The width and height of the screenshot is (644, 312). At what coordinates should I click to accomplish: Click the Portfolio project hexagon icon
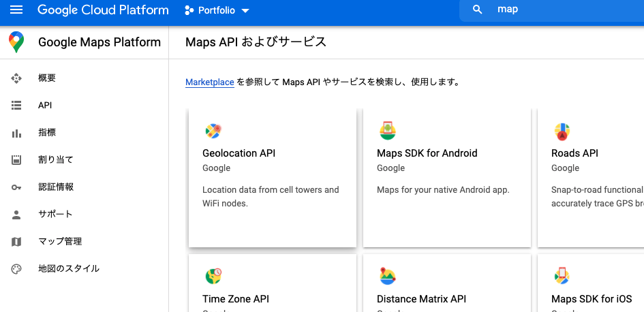(x=189, y=10)
